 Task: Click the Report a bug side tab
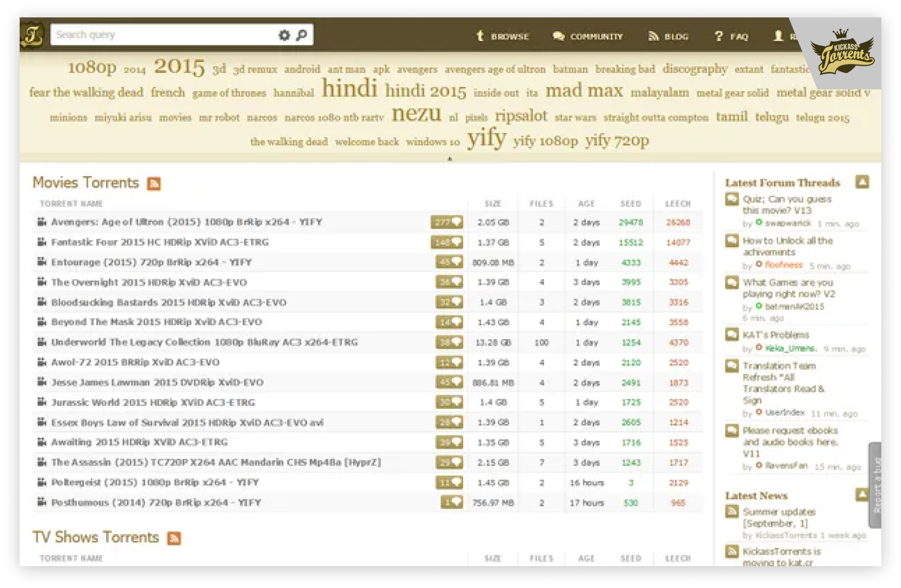[x=876, y=485]
